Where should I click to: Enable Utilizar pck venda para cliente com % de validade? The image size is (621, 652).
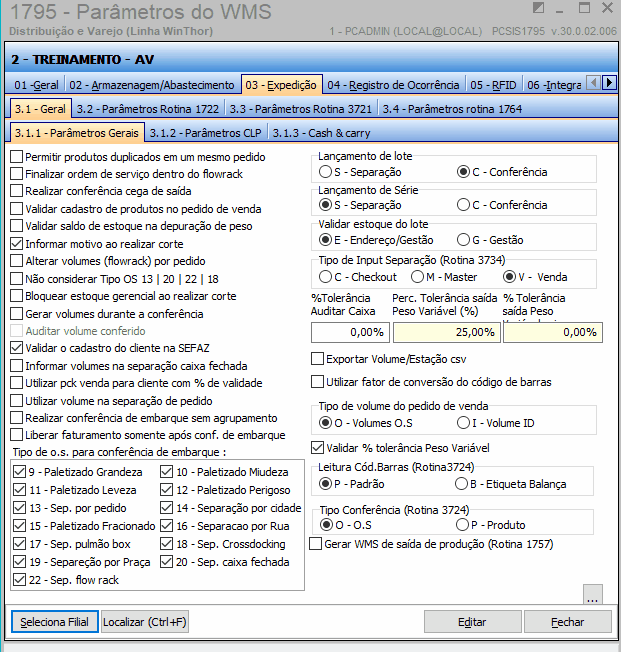tap(17, 383)
